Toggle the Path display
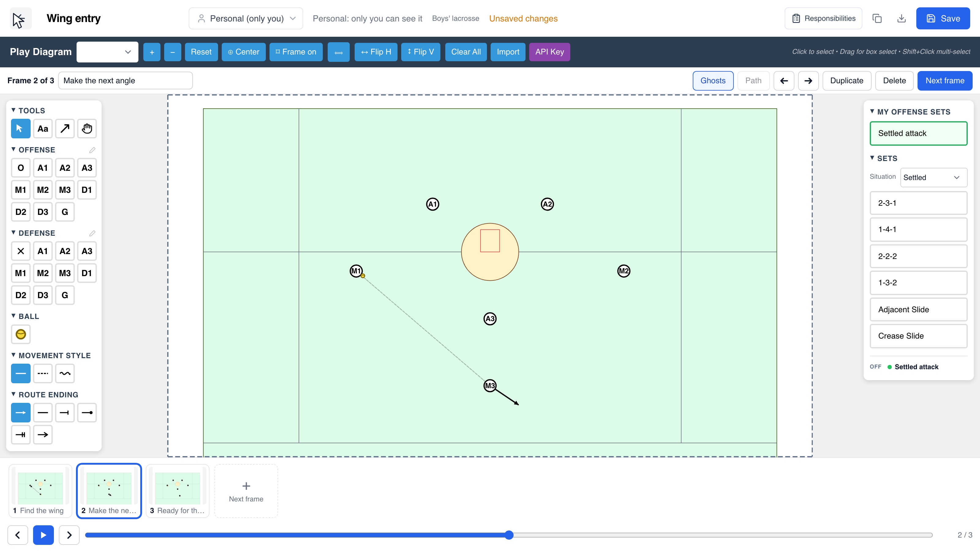Viewport: 980px width, 551px height. tap(753, 81)
